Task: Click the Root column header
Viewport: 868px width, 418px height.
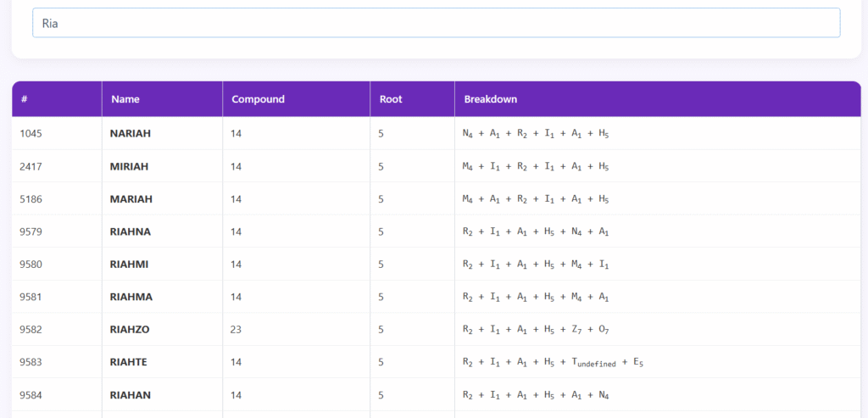Action: (x=391, y=99)
